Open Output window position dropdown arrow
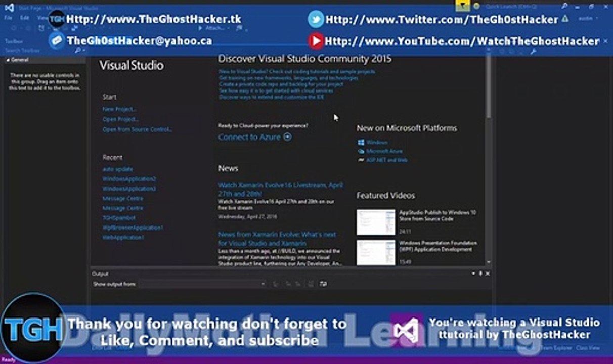 point(473,274)
